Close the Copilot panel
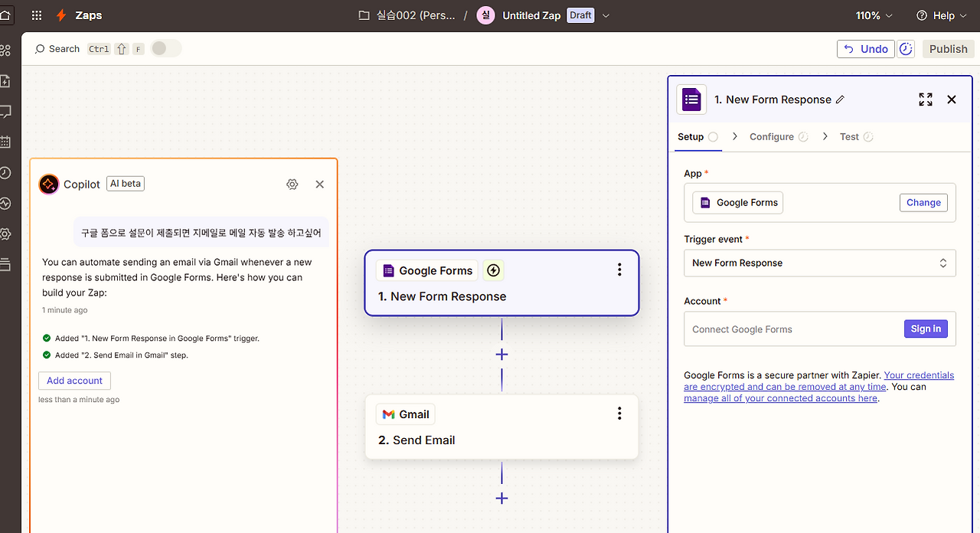The width and height of the screenshot is (980, 533). (x=320, y=184)
